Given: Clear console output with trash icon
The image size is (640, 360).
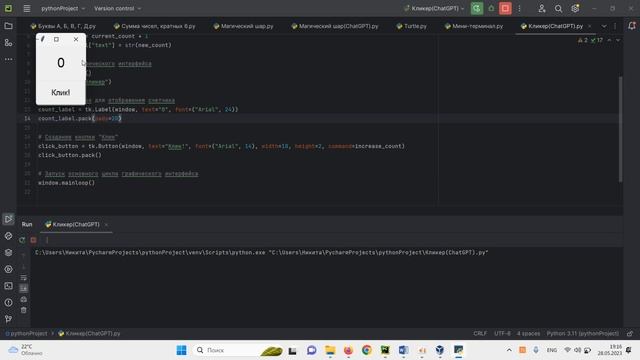Looking at the screenshot, I should tap(24, 310).
